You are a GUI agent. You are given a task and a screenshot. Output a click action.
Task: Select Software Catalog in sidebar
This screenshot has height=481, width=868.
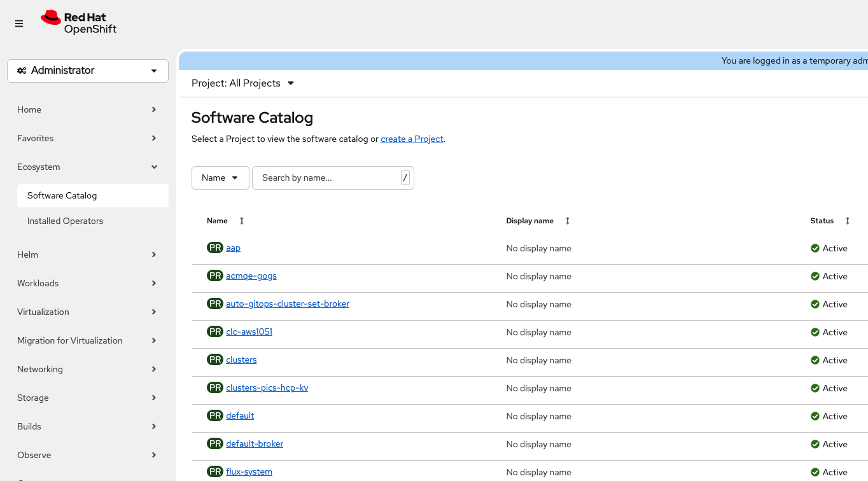pyautogui.click(x=62, y=195)
